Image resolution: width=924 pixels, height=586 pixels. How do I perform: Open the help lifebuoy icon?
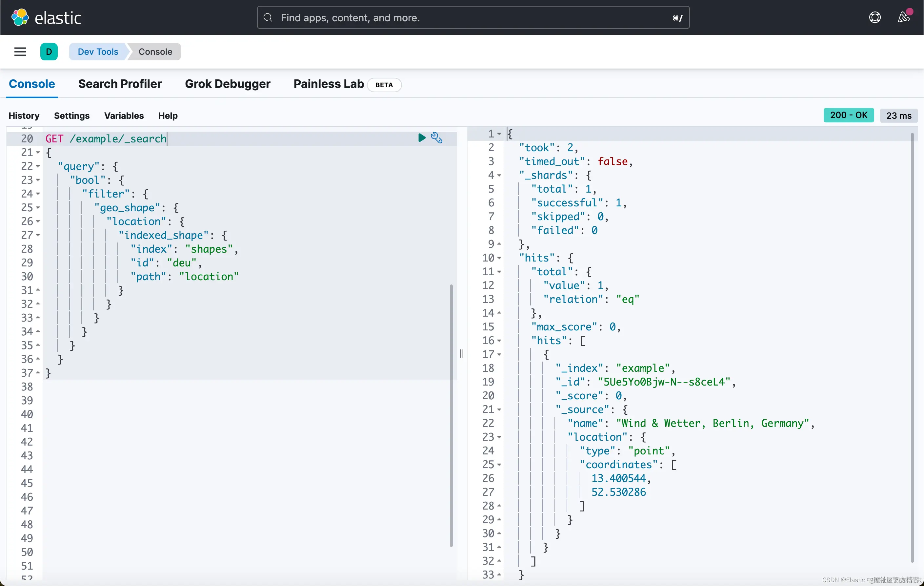(x=874, y=18)
